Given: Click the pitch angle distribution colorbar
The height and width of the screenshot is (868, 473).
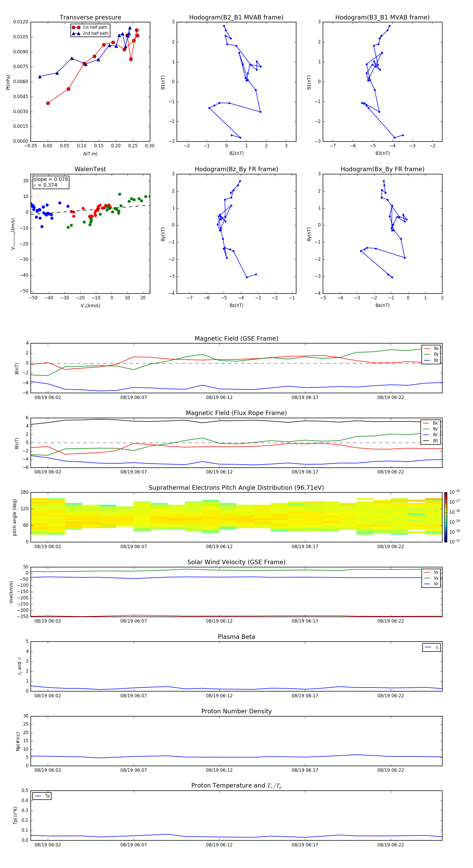Looking at the screenshot, I should 446,517.
